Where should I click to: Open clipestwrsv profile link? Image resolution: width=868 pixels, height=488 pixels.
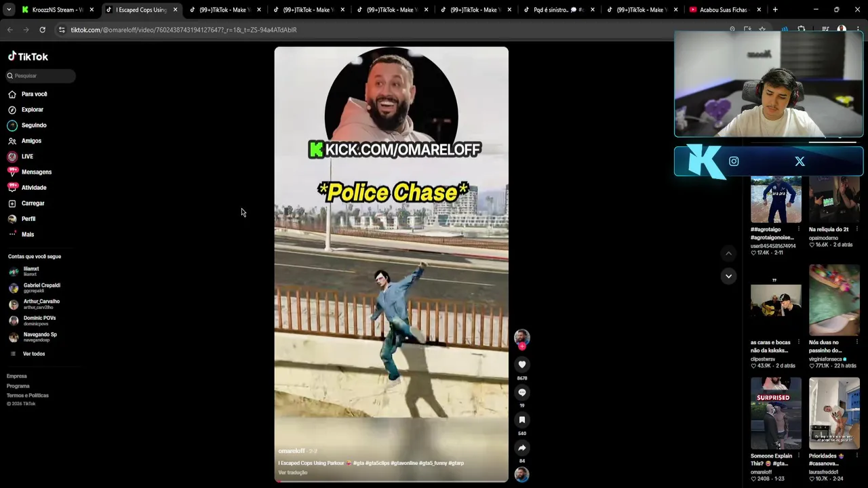pos(763,359)
